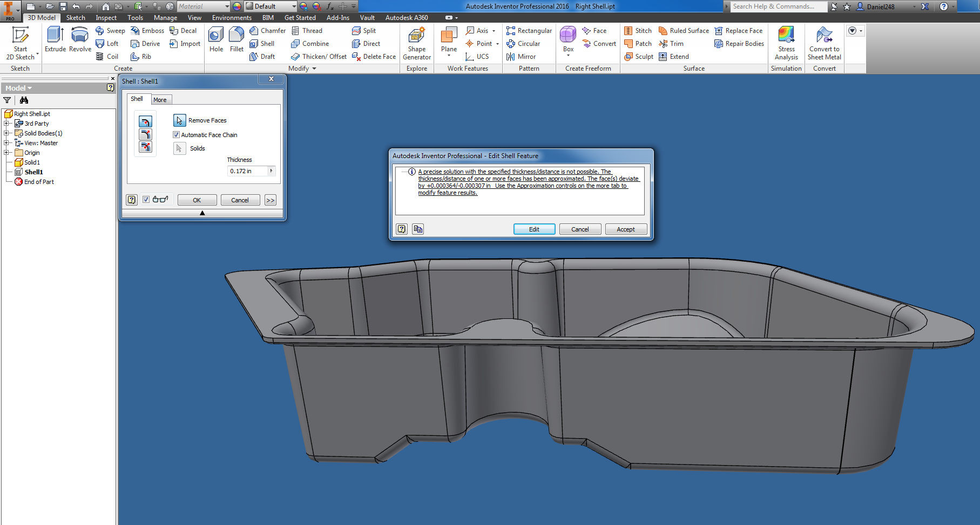Toggle Automatic Face Chain checkbox
Image resolution: width=980 pixels, height=525 pixels.
click(x=176, y=135)
